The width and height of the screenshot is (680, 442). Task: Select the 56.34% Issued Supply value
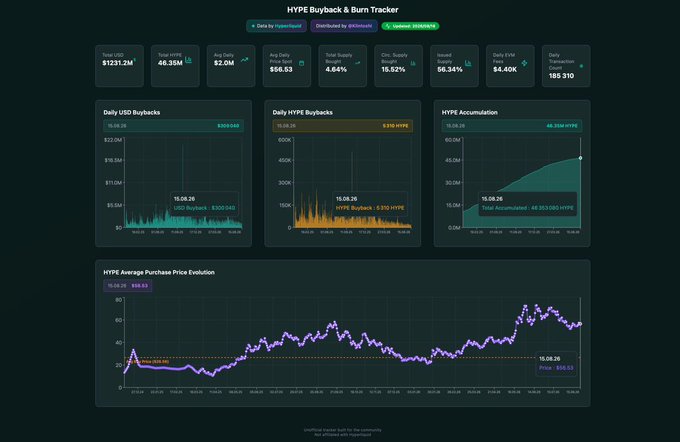[450, 69]
